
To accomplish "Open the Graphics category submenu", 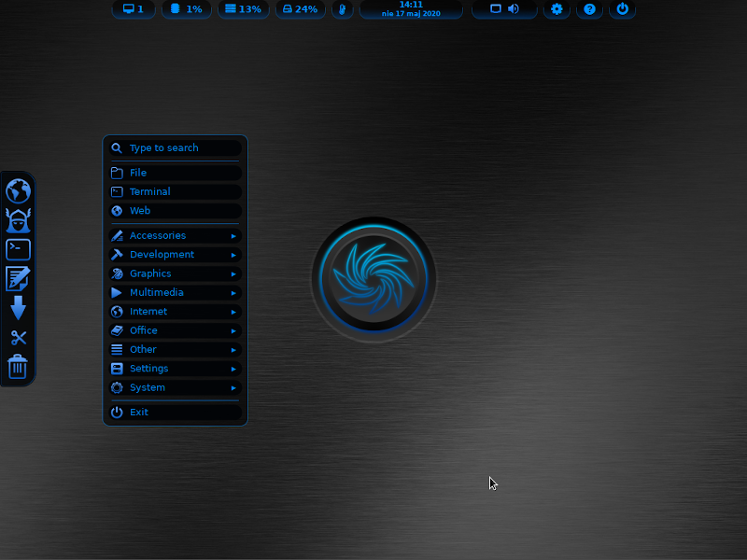I will 152,273.
